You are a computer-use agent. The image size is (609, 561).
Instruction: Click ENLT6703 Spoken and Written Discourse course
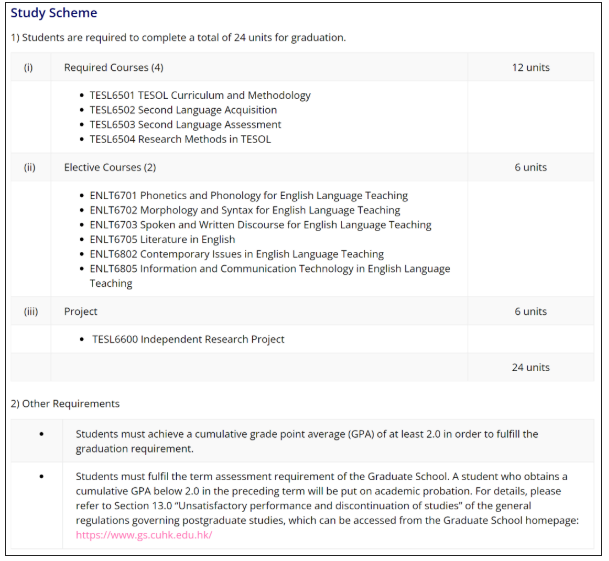click(x=260, y=225)
